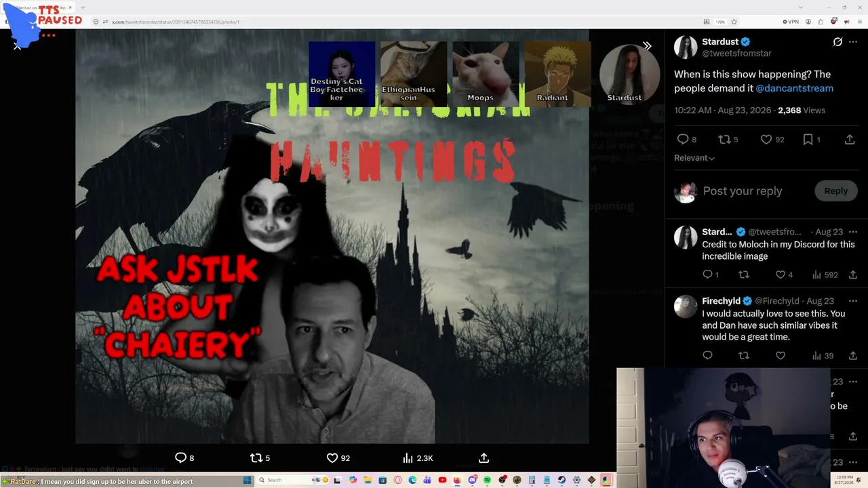The image size is (868, 488).
Task: Click the 170% zoom level indicator
Action: coord(720,22)
